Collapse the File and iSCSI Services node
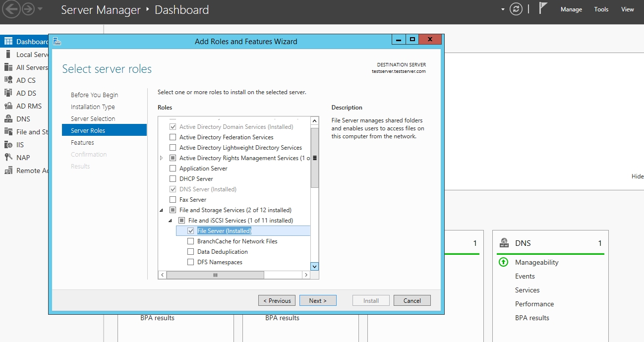The height and width of the screenshot is (342, 644). (170, 221)
